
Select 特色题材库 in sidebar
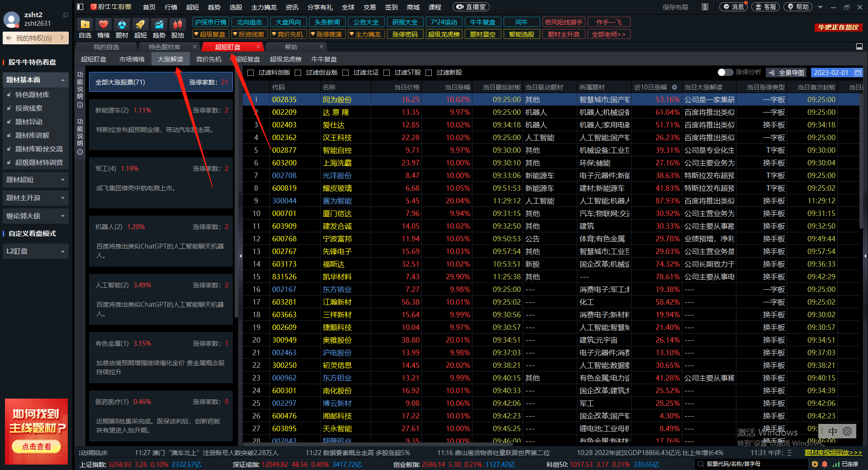tap(32, 94)
